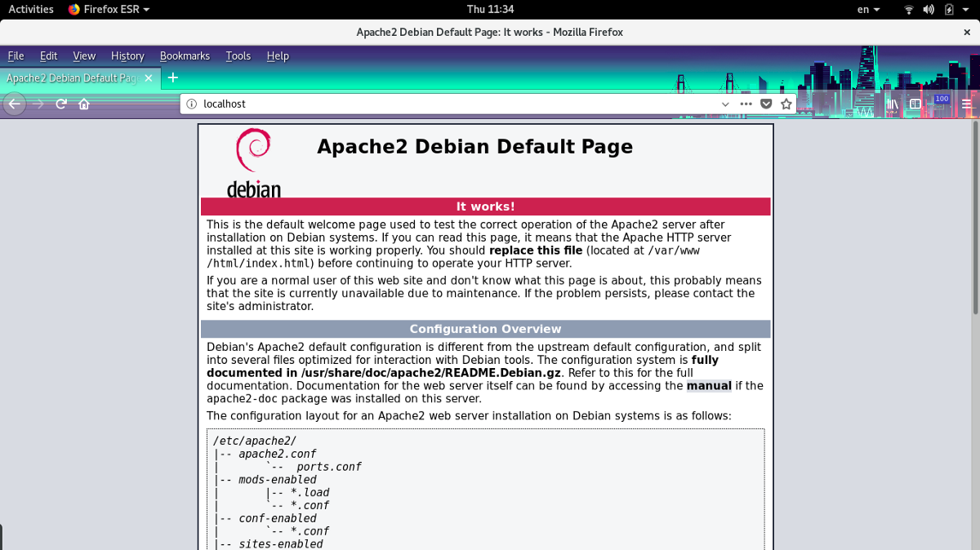The width and height of the screenshot is (980, 550).
Task: Click sites-enabled in the layout tree
Action: pos(281,544)
